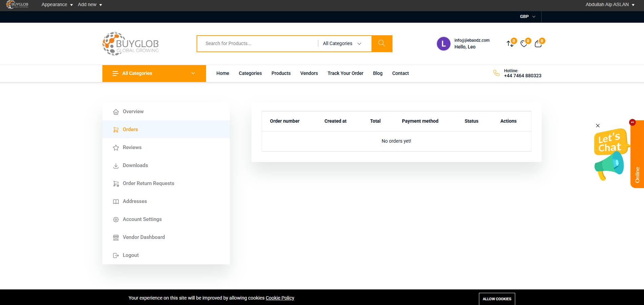
Task: Click the Search for Products field
Action: pos(258,44)
